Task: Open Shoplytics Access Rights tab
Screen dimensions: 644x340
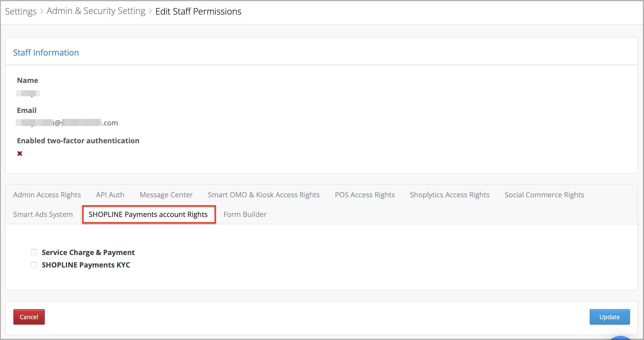Action: point(449,195)
